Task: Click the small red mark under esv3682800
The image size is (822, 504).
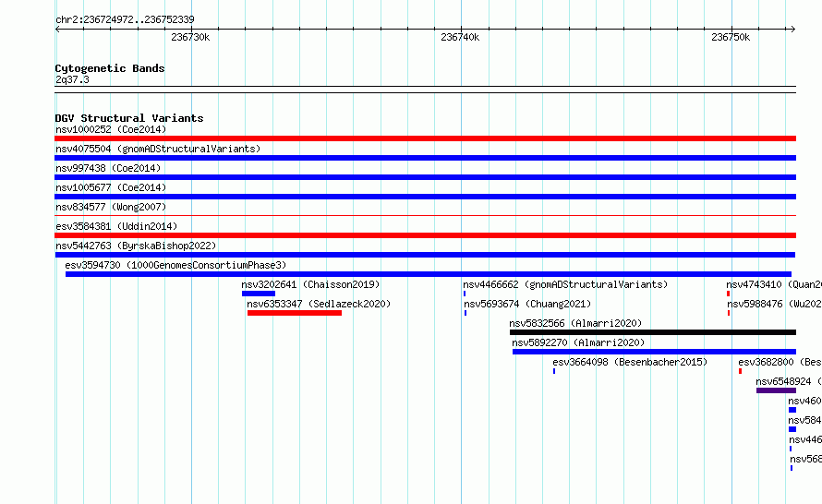Action: pos(740,371)
